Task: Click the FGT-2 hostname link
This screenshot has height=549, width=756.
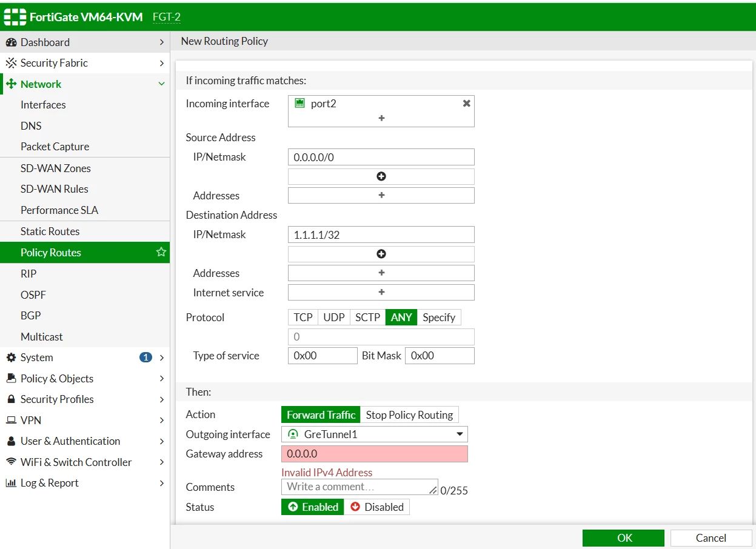Action: tap(167, 17)
